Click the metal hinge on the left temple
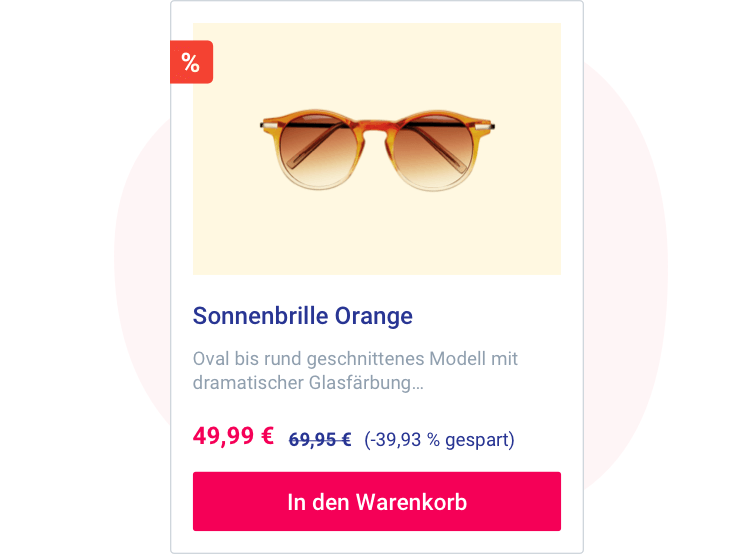 (269, 126)
